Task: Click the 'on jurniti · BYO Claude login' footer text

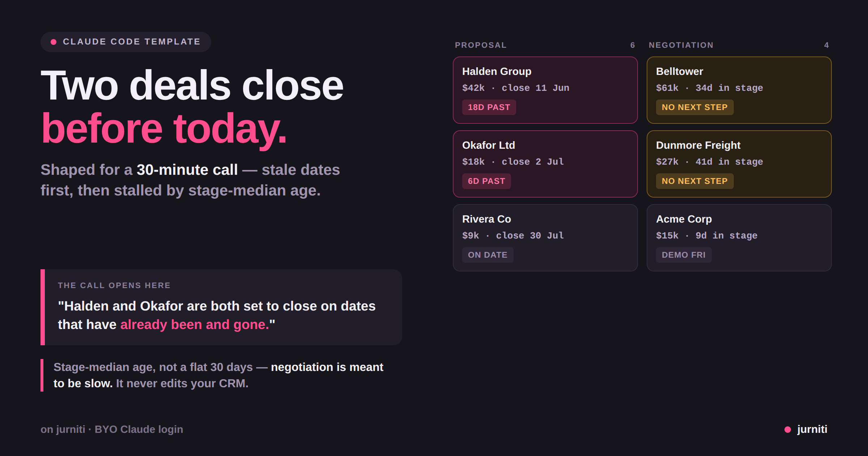Action: 112,429
